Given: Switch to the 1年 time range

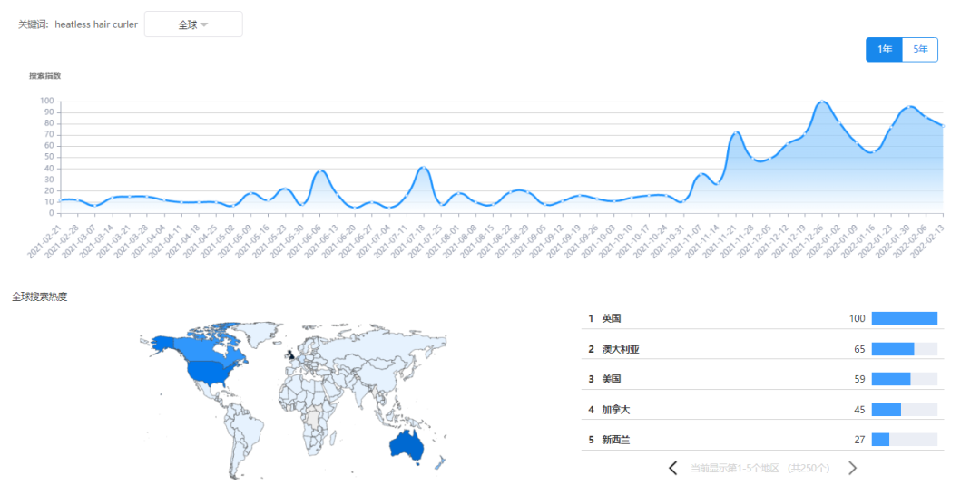Looking at the screenshot, I should point(884,50).
